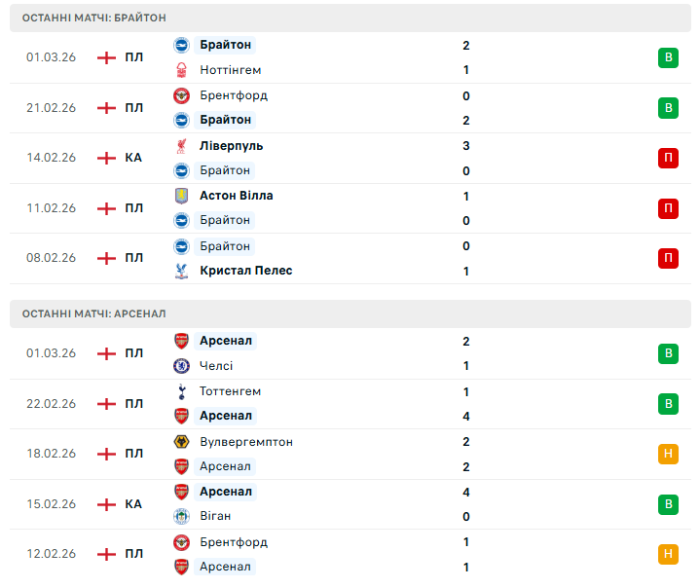This screenshot has height=588, width=700.
Task: Open the Tottenham 1–4 Arsenal score
Action: click(467, 403)
